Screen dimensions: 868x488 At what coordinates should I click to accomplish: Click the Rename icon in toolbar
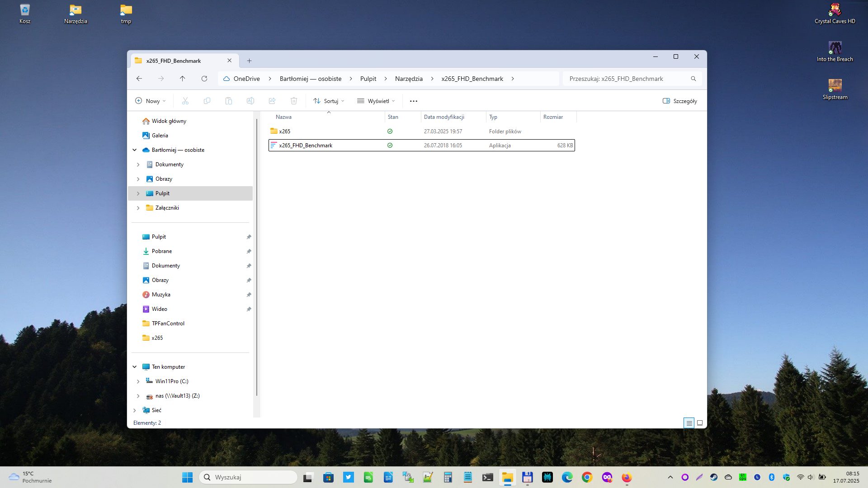pos(250,101)
